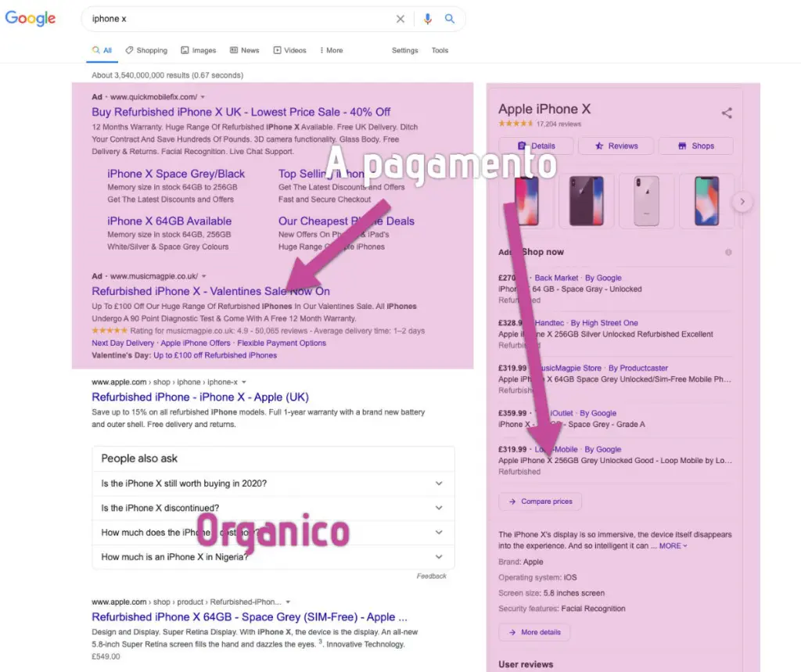
Task: Open 'iPhone X Space Grey/Black' sitelink
Action: 176,174
